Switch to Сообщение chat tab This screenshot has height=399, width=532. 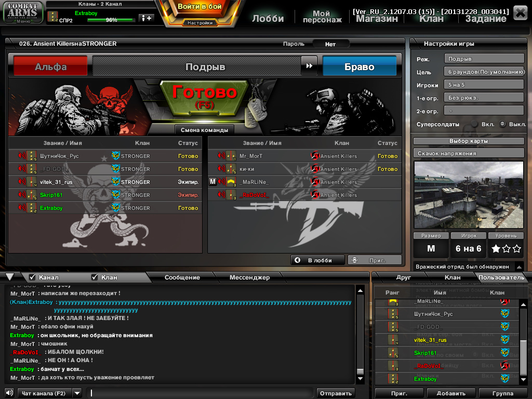pyautogui.click(x=182, y=277)
